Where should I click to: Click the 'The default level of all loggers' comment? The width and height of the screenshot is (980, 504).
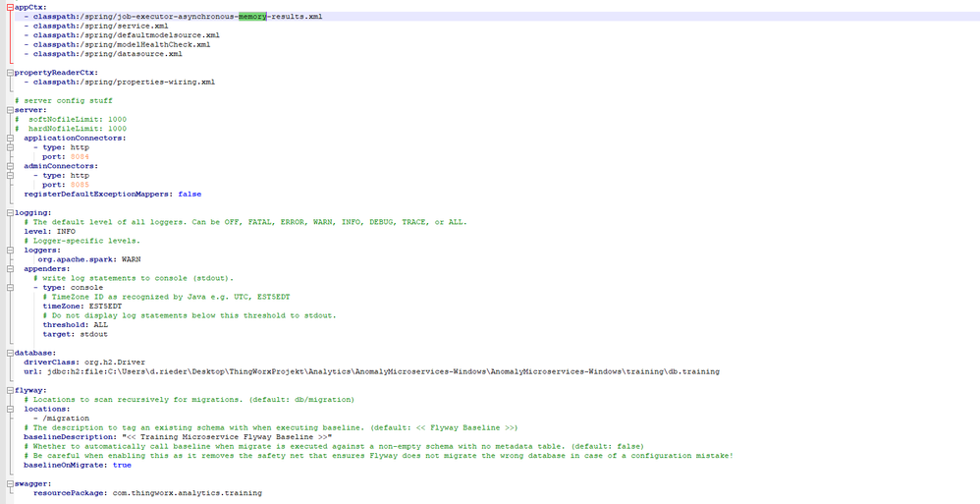245,222
